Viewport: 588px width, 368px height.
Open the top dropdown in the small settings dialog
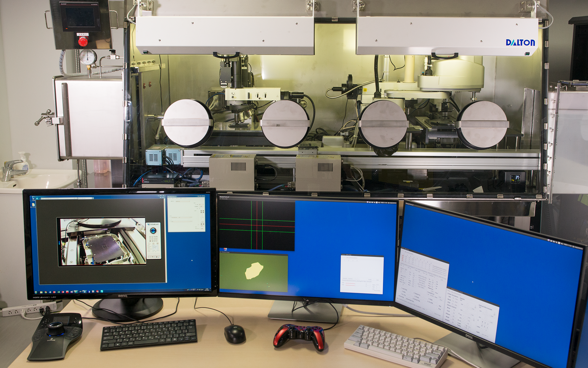[183, 201]
